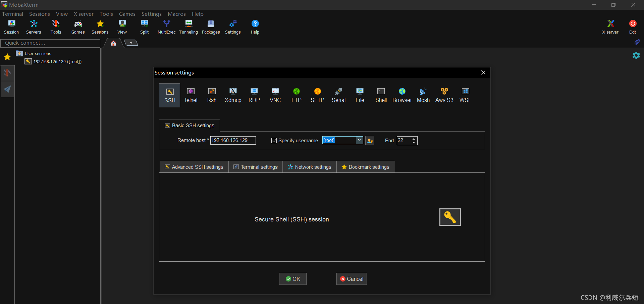Screen dimensions: 644x304
Task: Click the home tab
Action: [x=113, y=43]
